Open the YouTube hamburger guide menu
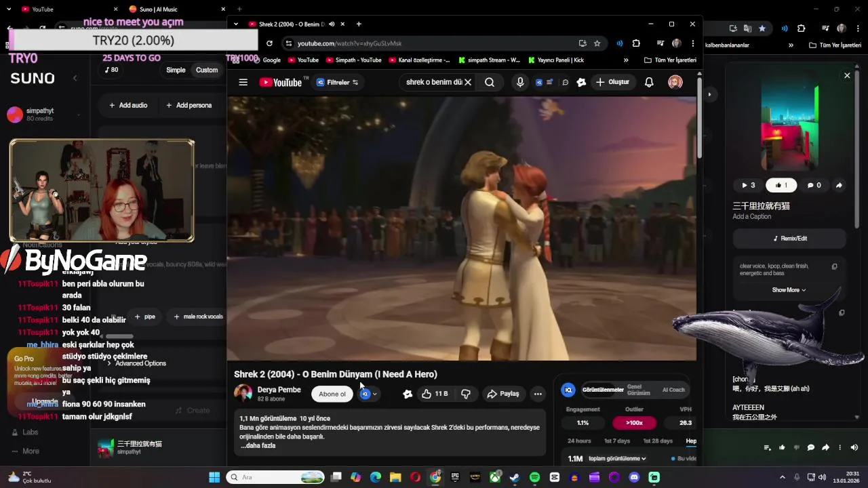This screenshot has width=868, height=488. pos(243,82)
